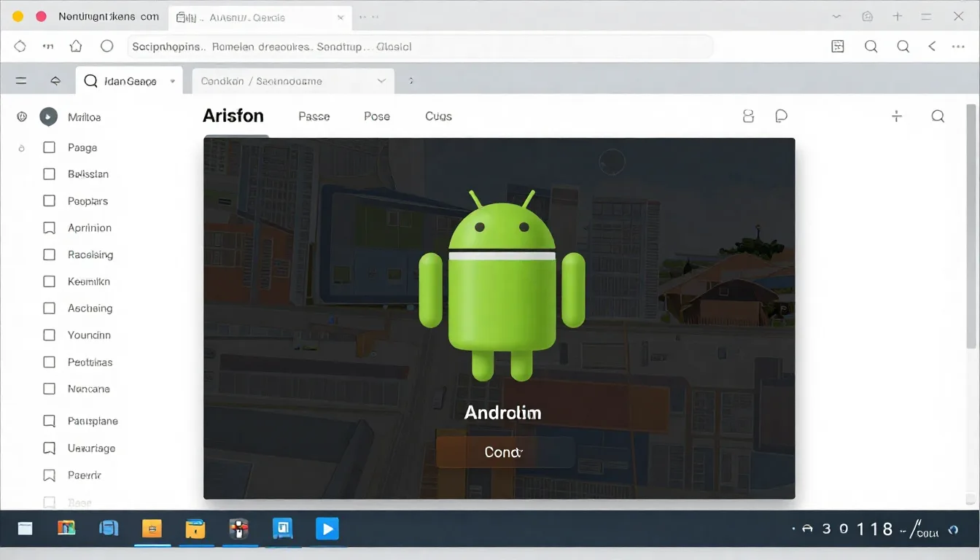
Task: Click the Arisfon heading
Action: [x=233, y=115]
